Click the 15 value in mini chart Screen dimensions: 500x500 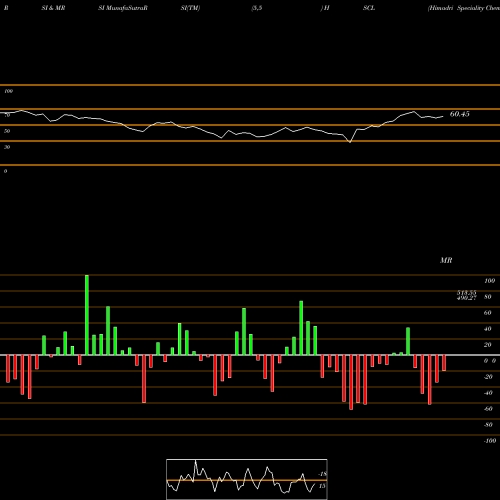click(x=322, y=486)
